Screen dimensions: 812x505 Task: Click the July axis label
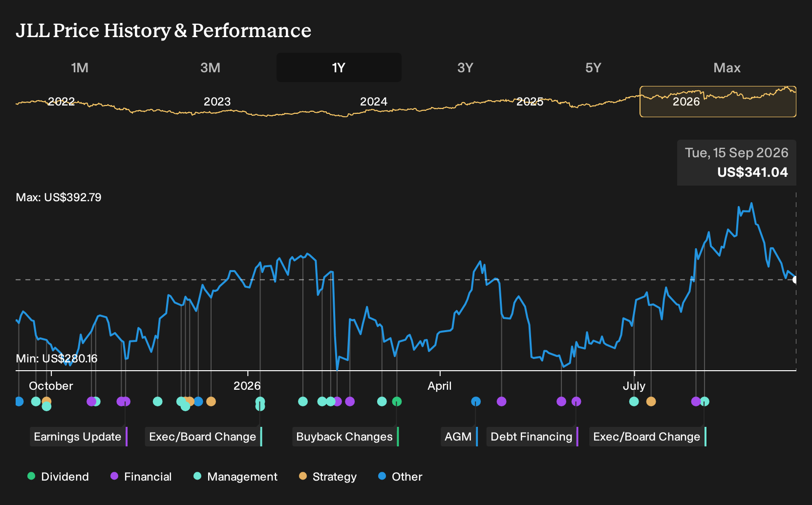tap(634, 386)
